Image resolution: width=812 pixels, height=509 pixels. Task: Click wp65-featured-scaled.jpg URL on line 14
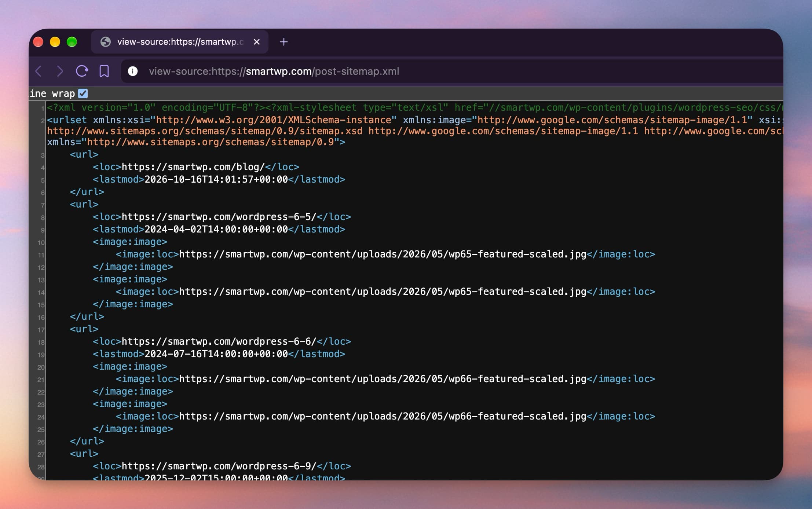(383, 292)
